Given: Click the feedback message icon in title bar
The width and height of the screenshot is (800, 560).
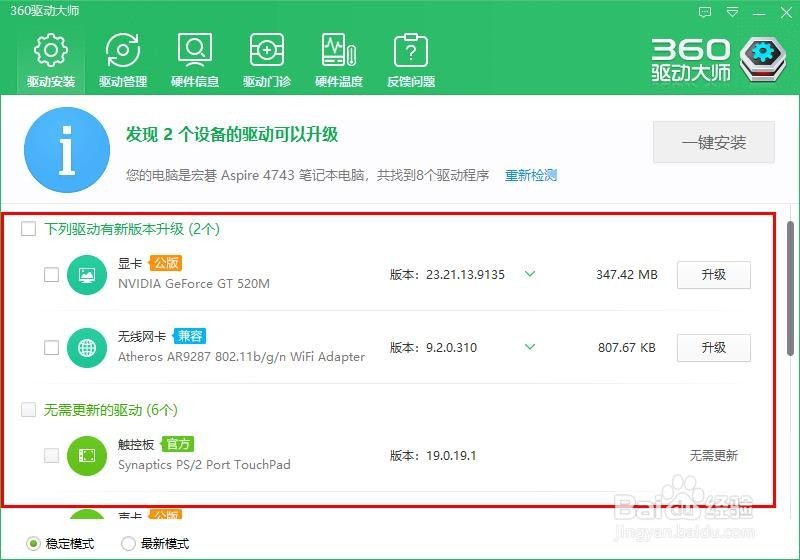Looking at the screenshot, I should click(705, 12).
